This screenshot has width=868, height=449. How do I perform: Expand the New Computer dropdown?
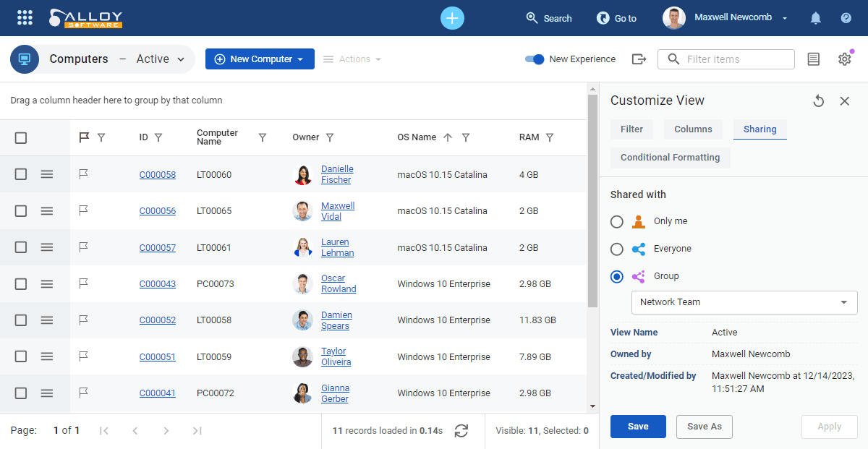tap(300, 59)
